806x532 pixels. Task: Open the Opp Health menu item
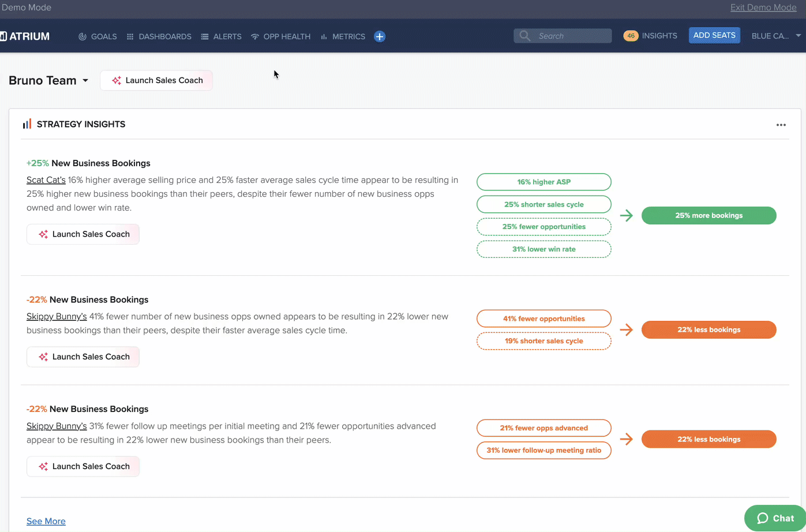coord(280,36)
